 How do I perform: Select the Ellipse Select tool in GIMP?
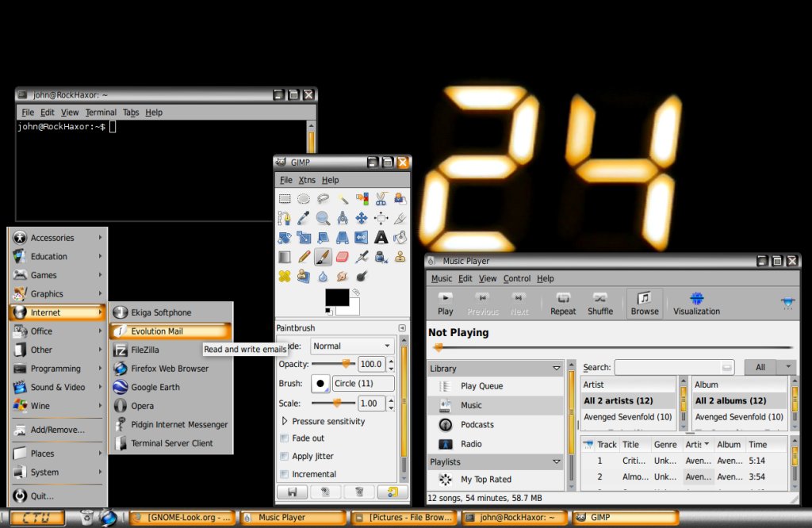(x=304, y=199)
